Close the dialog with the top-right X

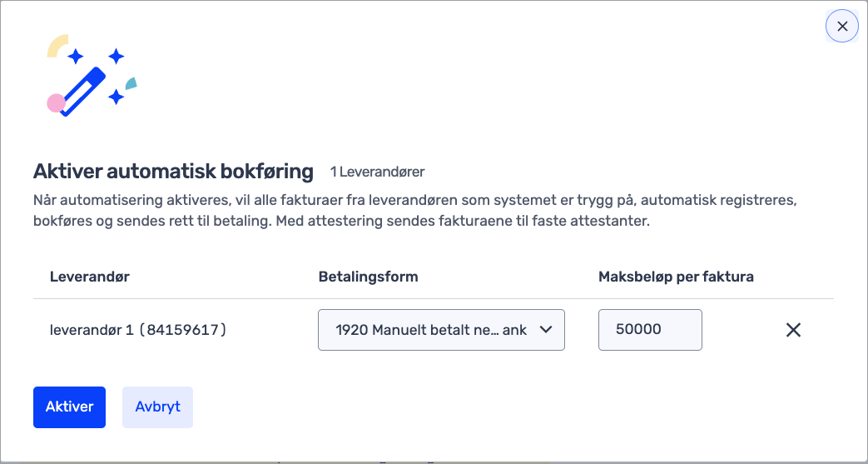tap(841, 27)
